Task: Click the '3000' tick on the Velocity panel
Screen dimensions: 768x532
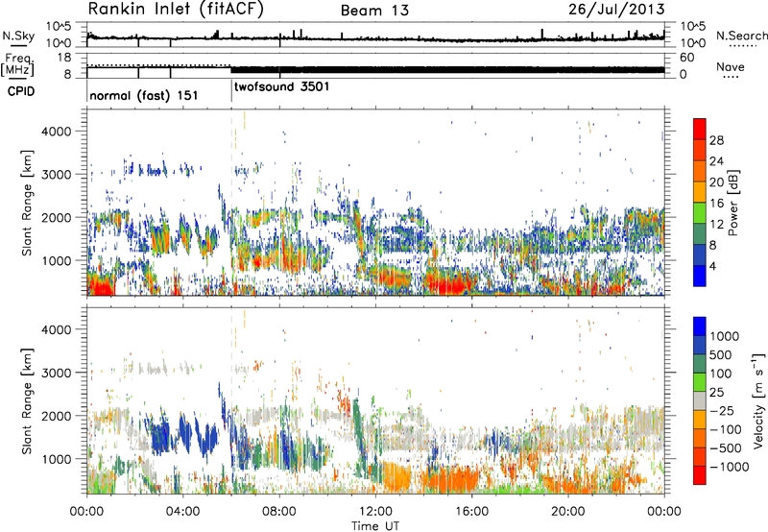Action: pos(56,373)
